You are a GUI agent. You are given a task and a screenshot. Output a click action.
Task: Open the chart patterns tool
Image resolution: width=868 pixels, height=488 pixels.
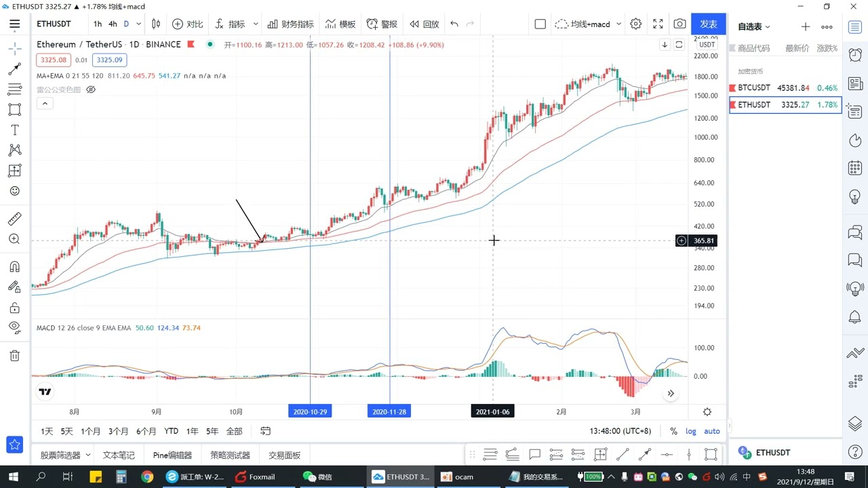coord(14,150)
